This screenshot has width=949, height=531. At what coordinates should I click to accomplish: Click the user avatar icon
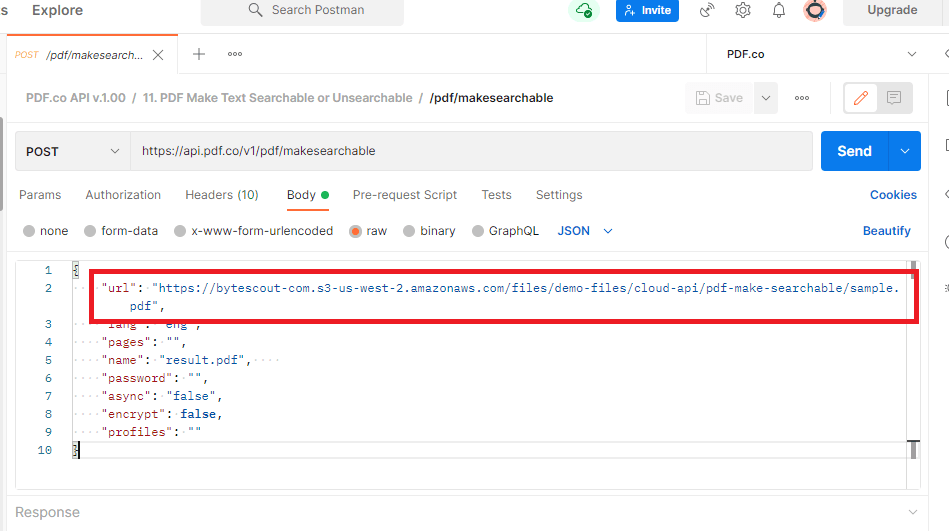(815, 11)
